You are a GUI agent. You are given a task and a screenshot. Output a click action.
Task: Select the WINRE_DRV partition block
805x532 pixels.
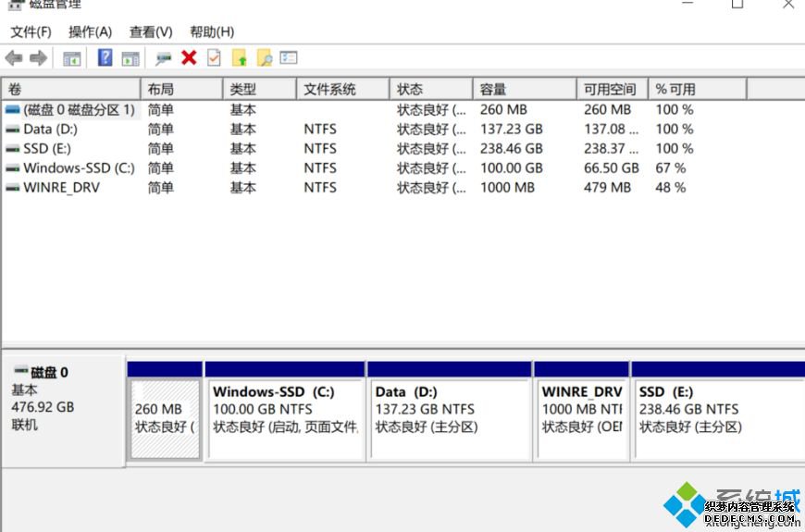pyautogui.click(x=582, y=411)
